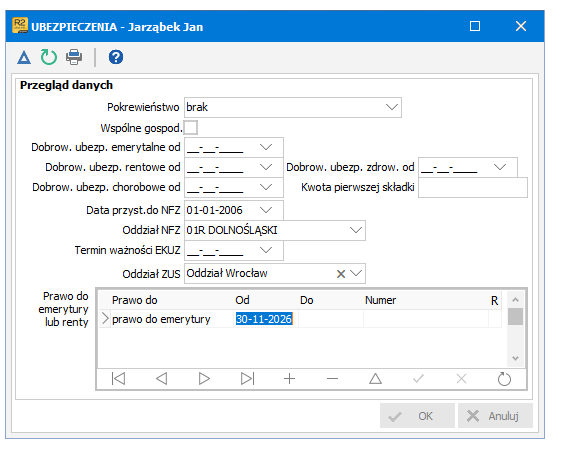Click the OK button
This screenshot has height=463, width=569.
417,416
